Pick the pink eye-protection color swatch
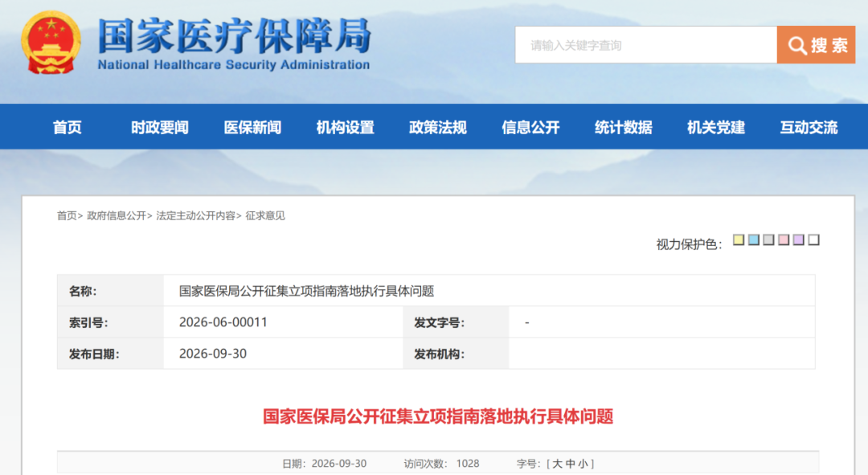Image resolution: width=868 pixels, height=475 pixels. pyautogui.click(x=784, y=240)
